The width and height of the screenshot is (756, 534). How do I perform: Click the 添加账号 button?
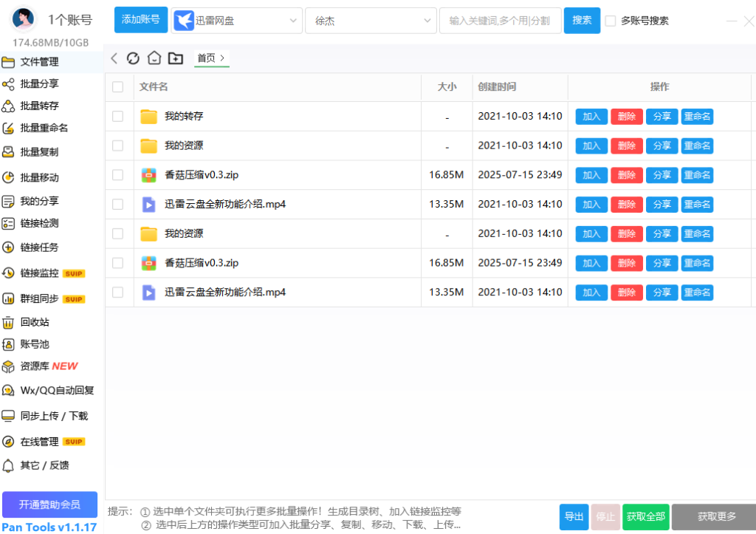[141, 20]
